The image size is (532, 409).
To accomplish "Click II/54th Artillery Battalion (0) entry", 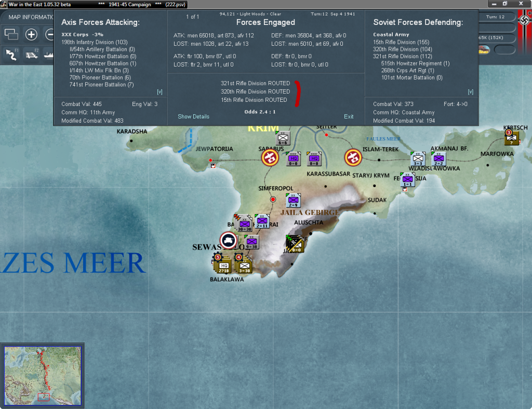I will [102, 49].
